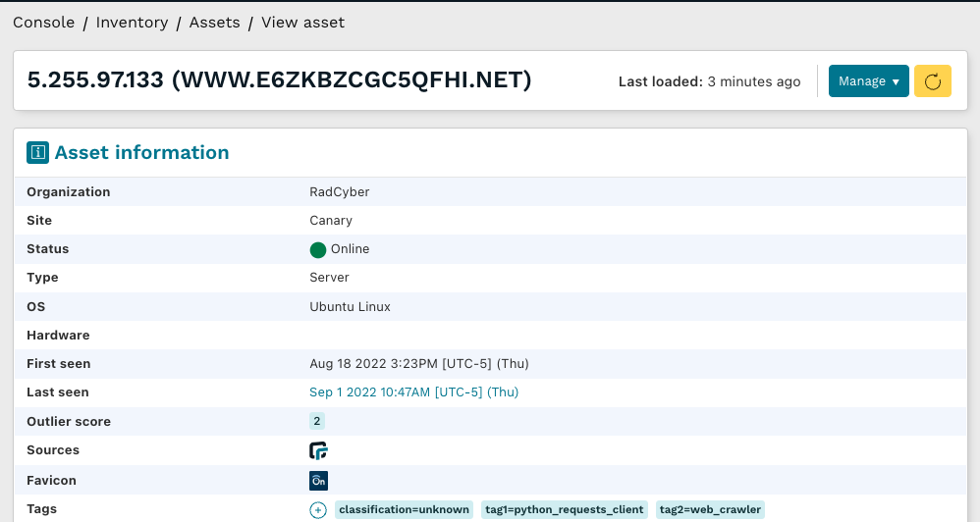
Task: Click the yellow refresh button
Action: click(932, 81)
